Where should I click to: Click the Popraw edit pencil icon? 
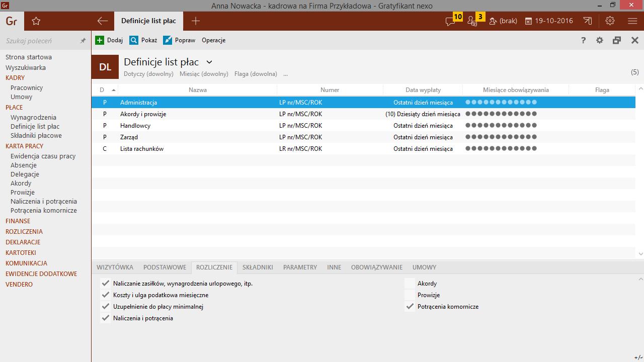(168, 40)
